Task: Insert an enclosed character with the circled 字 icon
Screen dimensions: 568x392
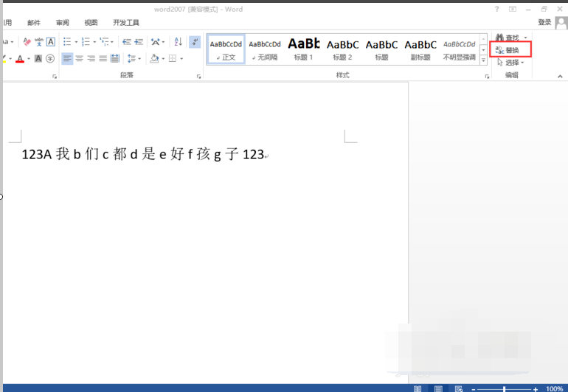Action: pyautogui.click(x=50, y=58)
